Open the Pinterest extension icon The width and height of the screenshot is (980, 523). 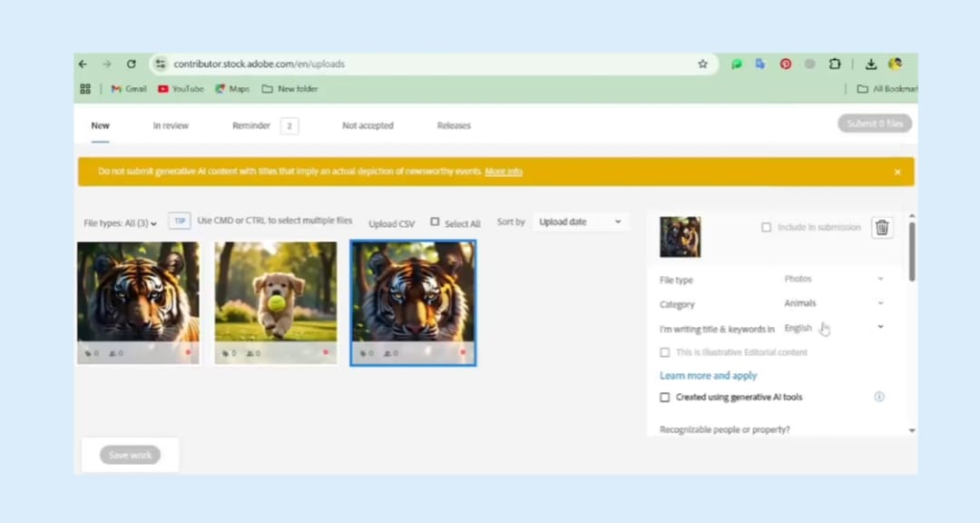[785, 64]
